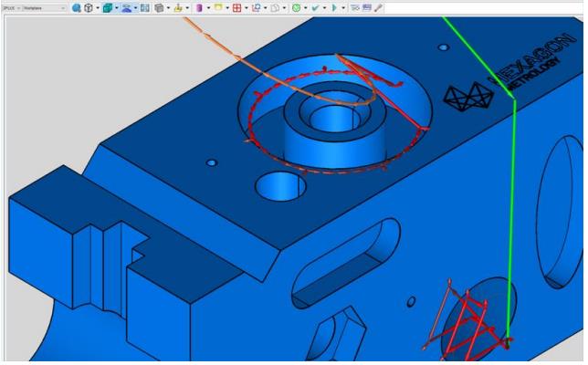Click the red grid icon
The width and height of the screenshot is (588, 365).
(x=236, y=6)
